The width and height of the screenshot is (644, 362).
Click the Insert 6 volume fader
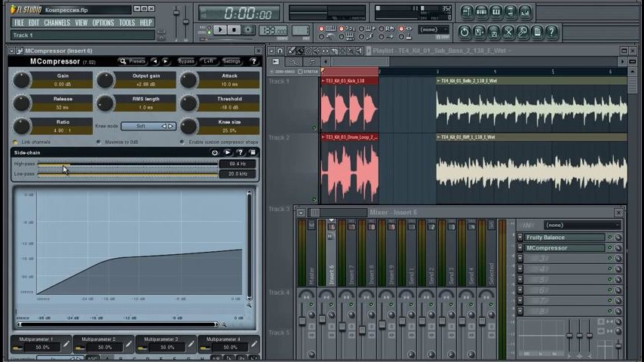pyautogui.click(x=322, y=318)
